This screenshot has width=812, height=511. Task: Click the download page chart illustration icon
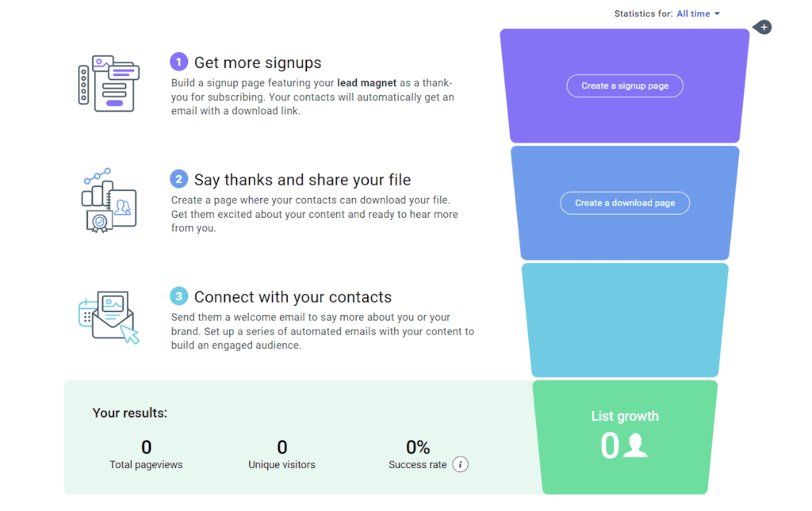click(109, 200)
